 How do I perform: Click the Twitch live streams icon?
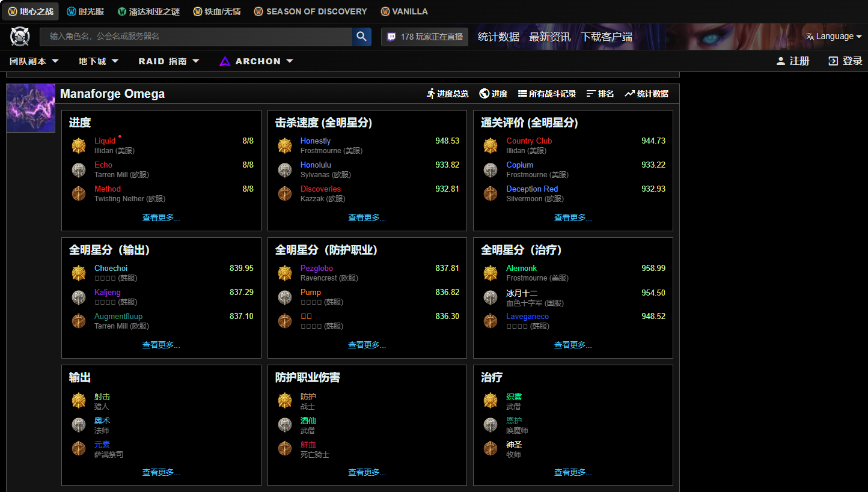391,37
